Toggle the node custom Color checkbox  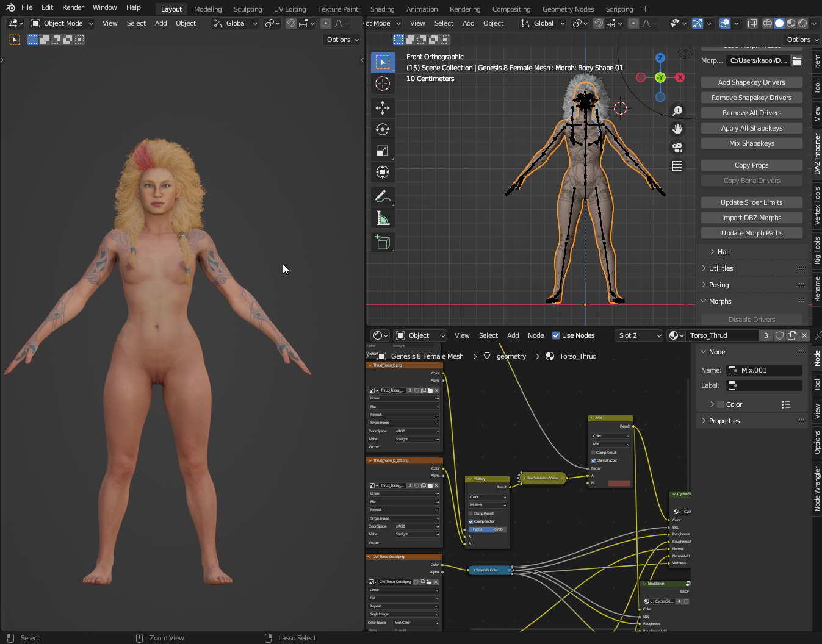point(721,404)
